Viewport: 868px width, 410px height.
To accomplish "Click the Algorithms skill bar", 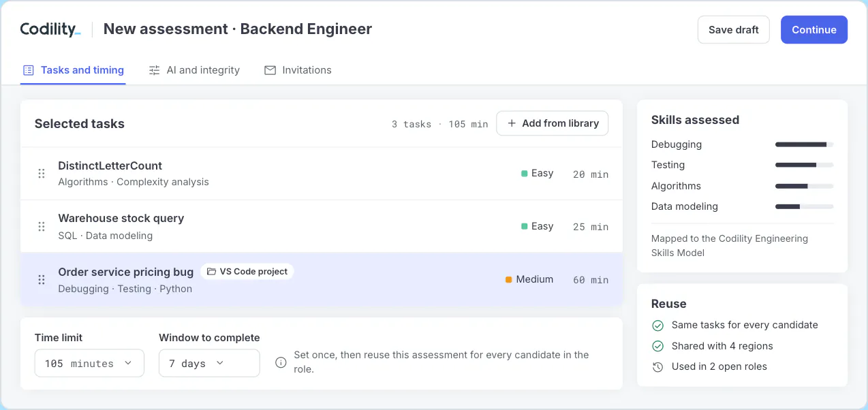I will click(x=804, y=186).
